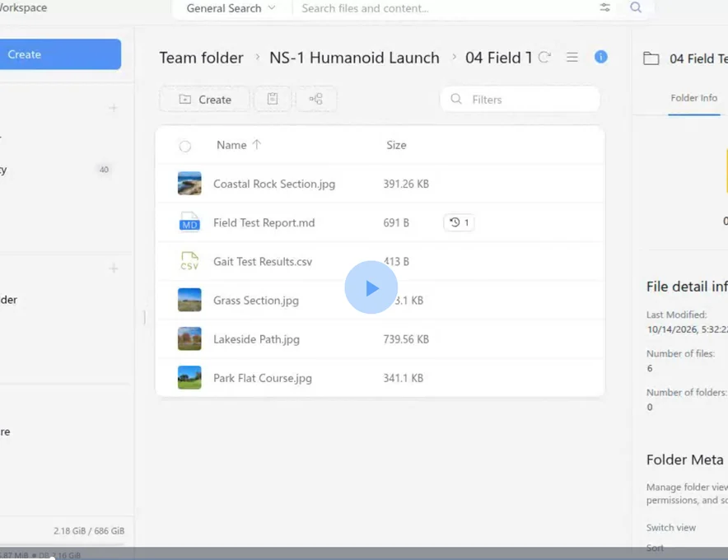Viewport: 728px width, 560px height.
Task: Click the blue Create button in sidebar
Action: coord(60,54)
